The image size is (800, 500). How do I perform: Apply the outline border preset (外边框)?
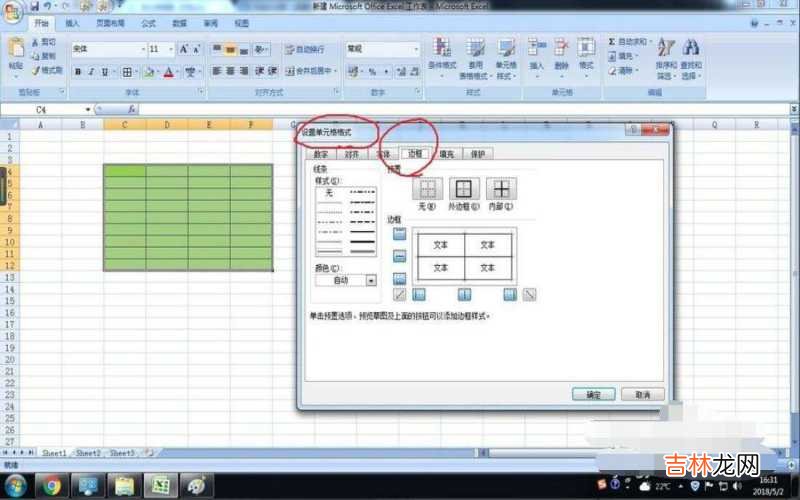point(464,188)
